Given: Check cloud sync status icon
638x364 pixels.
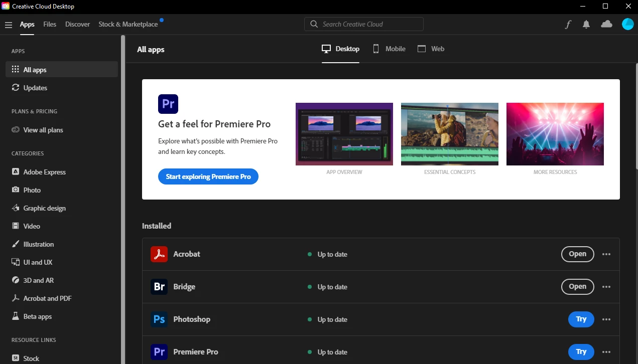Looking at the screenshot, I should tap(606, 24).
